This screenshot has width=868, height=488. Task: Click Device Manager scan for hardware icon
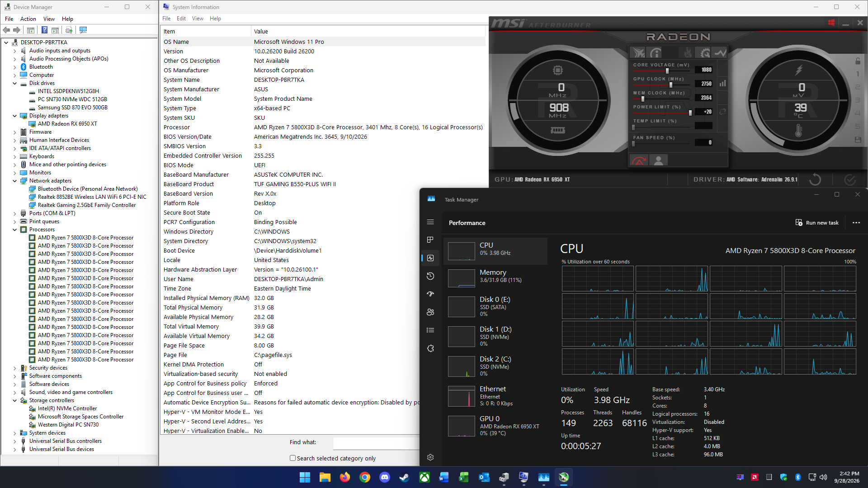coord(83,30)
